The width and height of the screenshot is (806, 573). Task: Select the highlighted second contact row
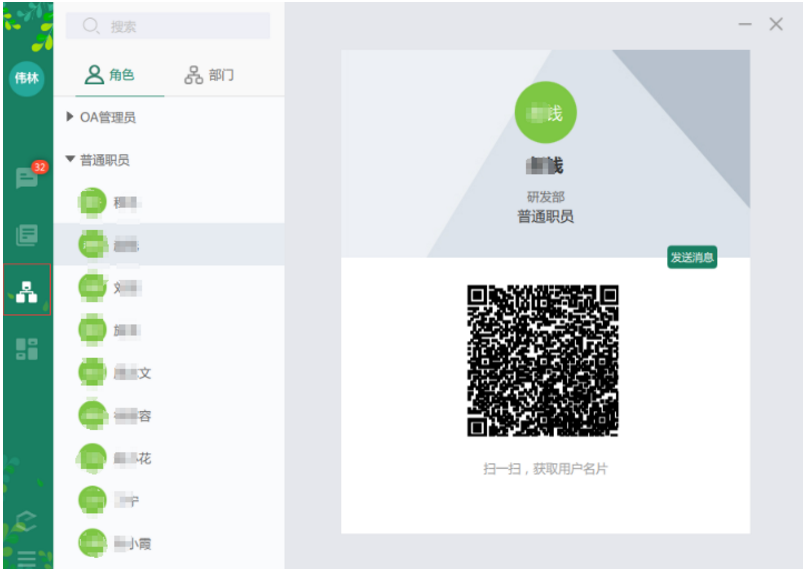(x=169, y=245)
